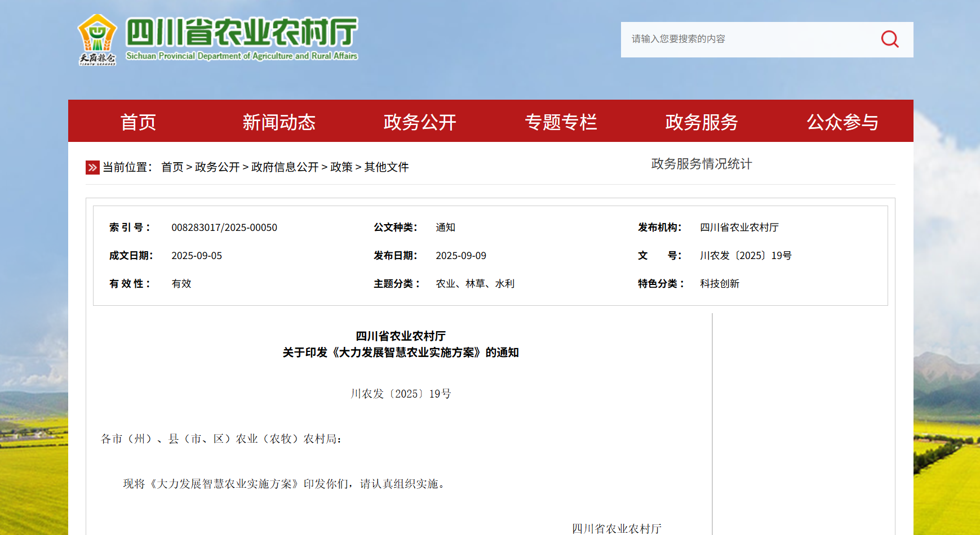This screenshot has width=980, height=535.
Task: Click the 政务公开 breadcrumb link
Action: pos(217,167)
